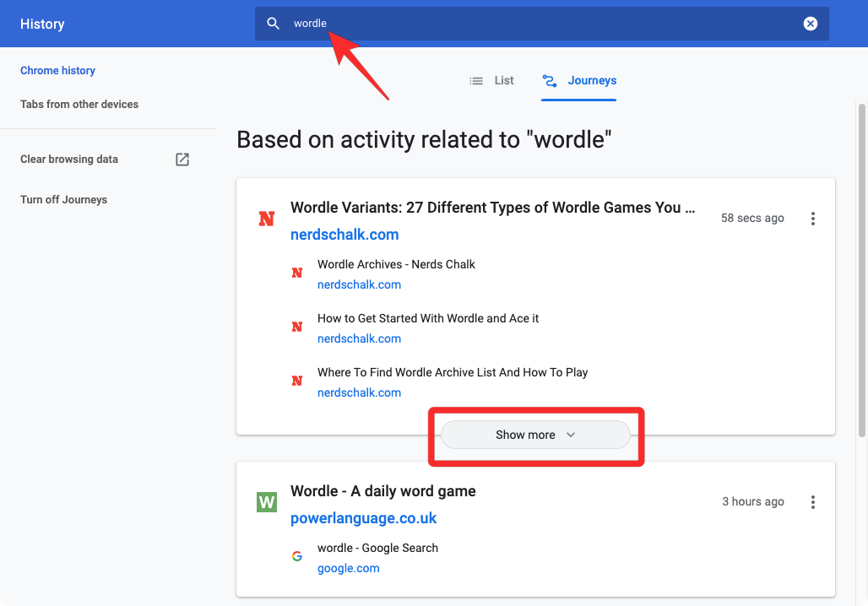Image resolution: width=868 pixels, height=606 pixels.
Task: Click the green W Wordle favicon
Action: coord(267,502)
